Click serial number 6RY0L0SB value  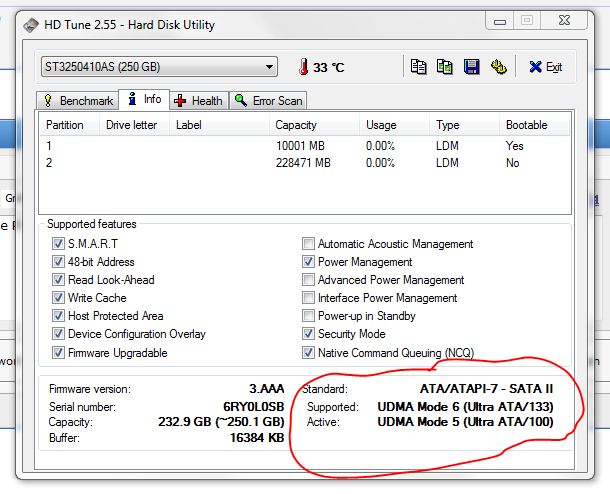tap(254, 406)
